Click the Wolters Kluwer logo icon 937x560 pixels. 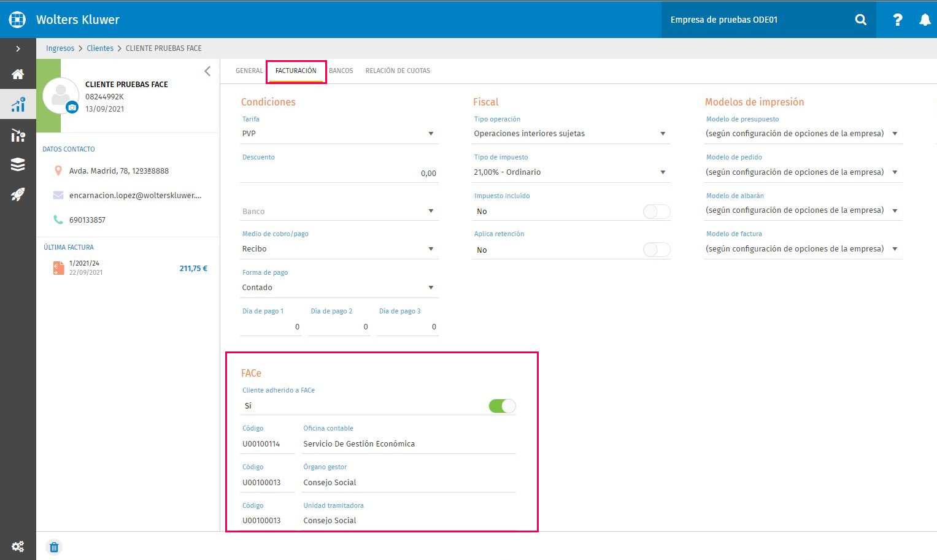pos(17,20)
